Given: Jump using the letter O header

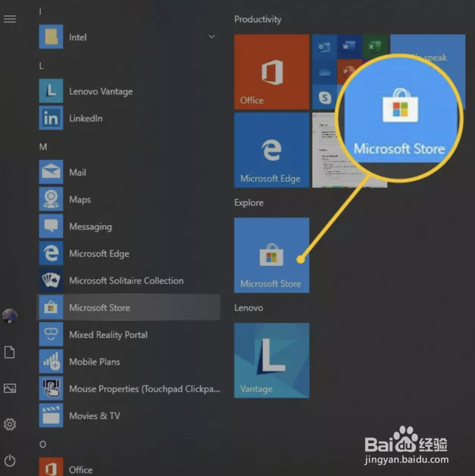Looking at the screenshot, I should pyautogui.click(x=43, y=444).
